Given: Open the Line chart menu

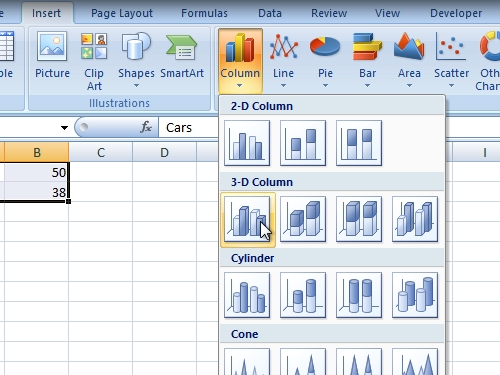Looking at the screenshot, I should [283, 60].
